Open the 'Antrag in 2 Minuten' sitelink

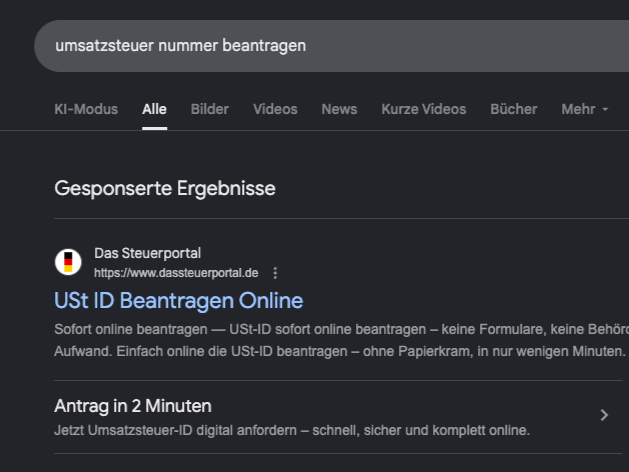click(x=133, y=406)
